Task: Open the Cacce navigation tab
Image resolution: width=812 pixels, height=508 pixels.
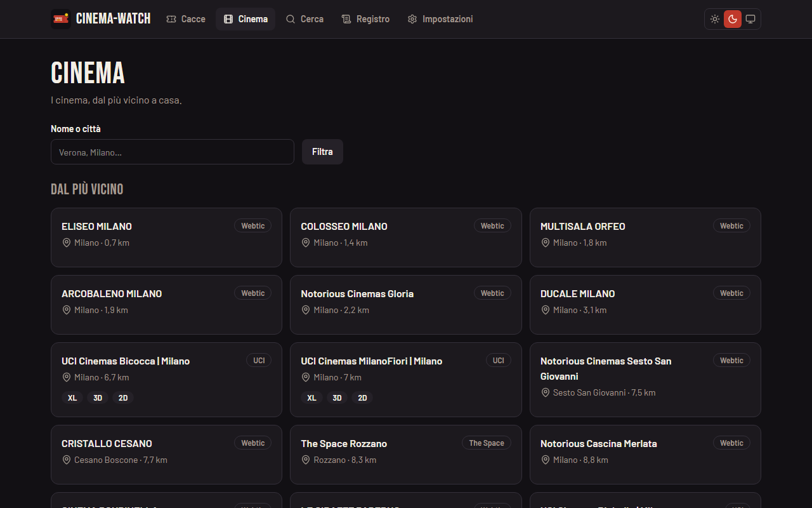Action: click(x=186, y=19)
